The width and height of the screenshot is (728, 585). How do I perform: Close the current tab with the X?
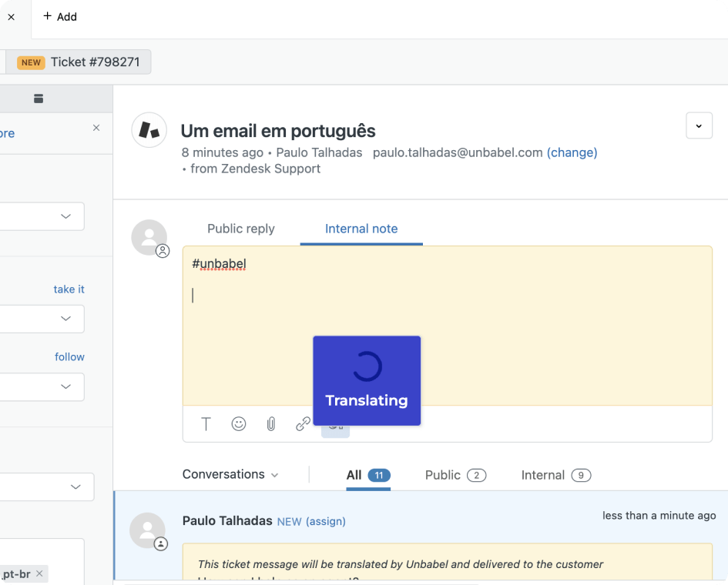12,17
